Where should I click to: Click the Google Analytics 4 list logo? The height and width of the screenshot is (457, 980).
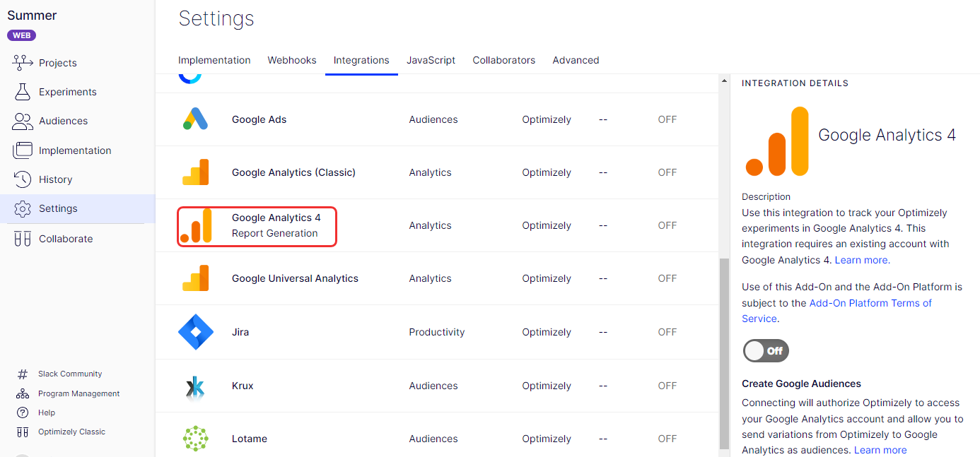[196, 225]
